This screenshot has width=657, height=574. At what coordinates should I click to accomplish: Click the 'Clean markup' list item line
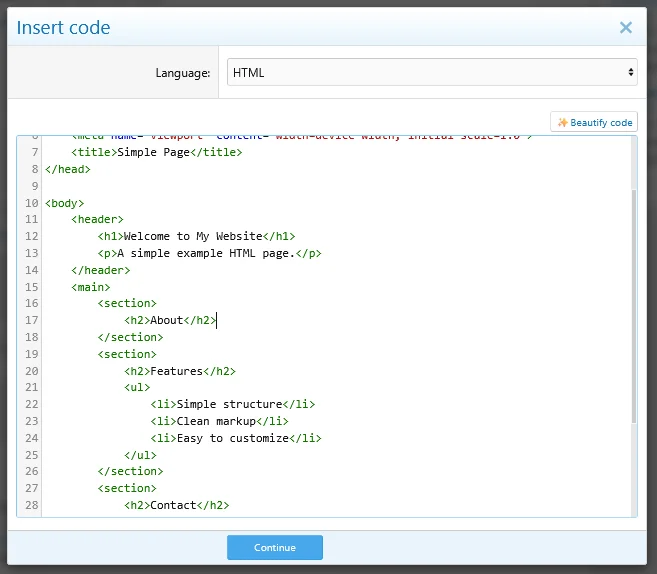220,421
